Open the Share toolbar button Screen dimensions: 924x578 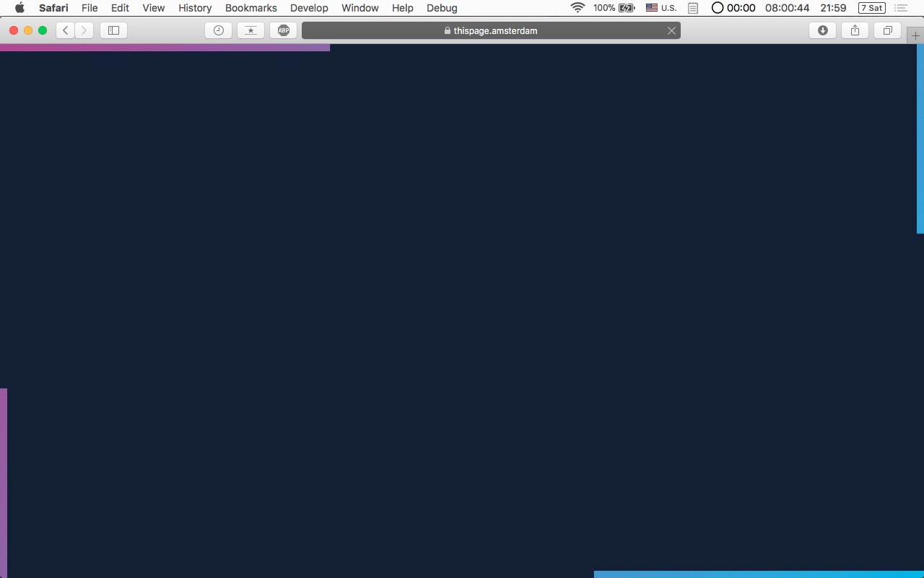point(855,30)
